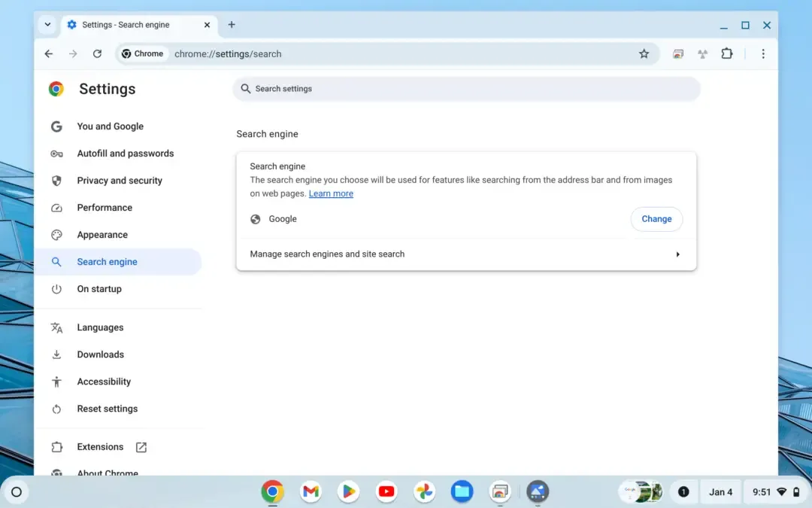Click the forward navigation arrow

tap(73, 54)
